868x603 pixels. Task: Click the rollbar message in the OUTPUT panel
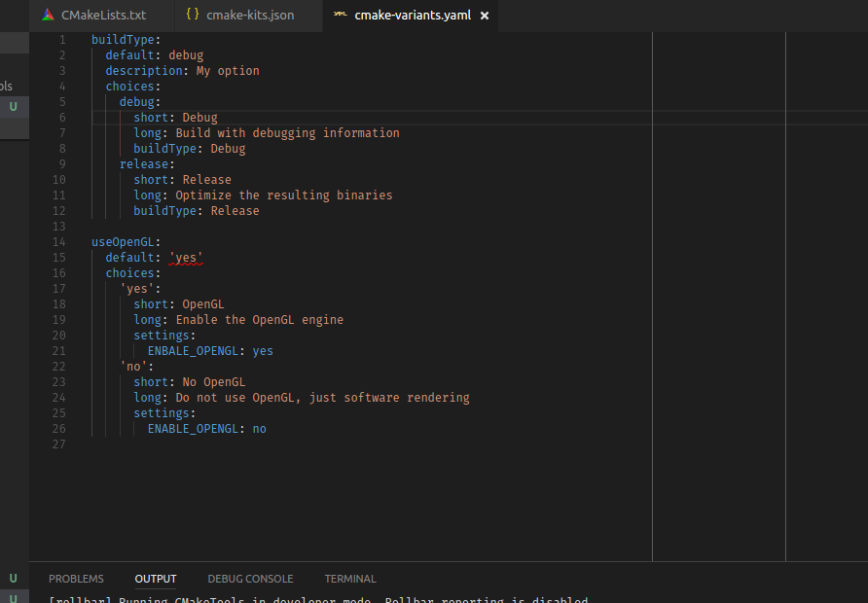pyautogui.click(x=292, y=599)
